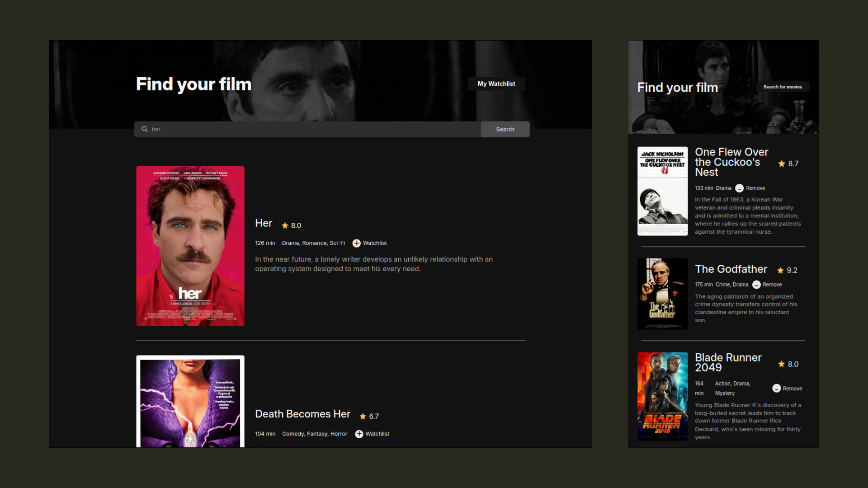Select One Flew Over the Cuckoo's Nest title
Viewport: 868px width, 488px height.
click(731, 162)
